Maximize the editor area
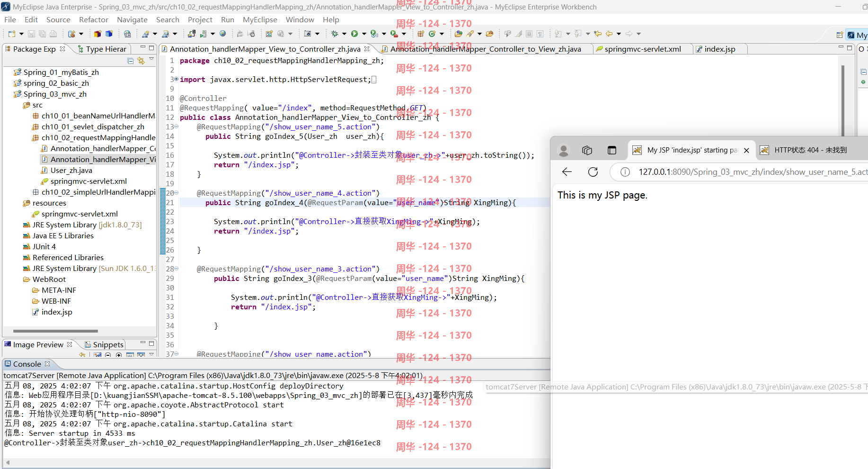The image size is (868, 469). 850,48
